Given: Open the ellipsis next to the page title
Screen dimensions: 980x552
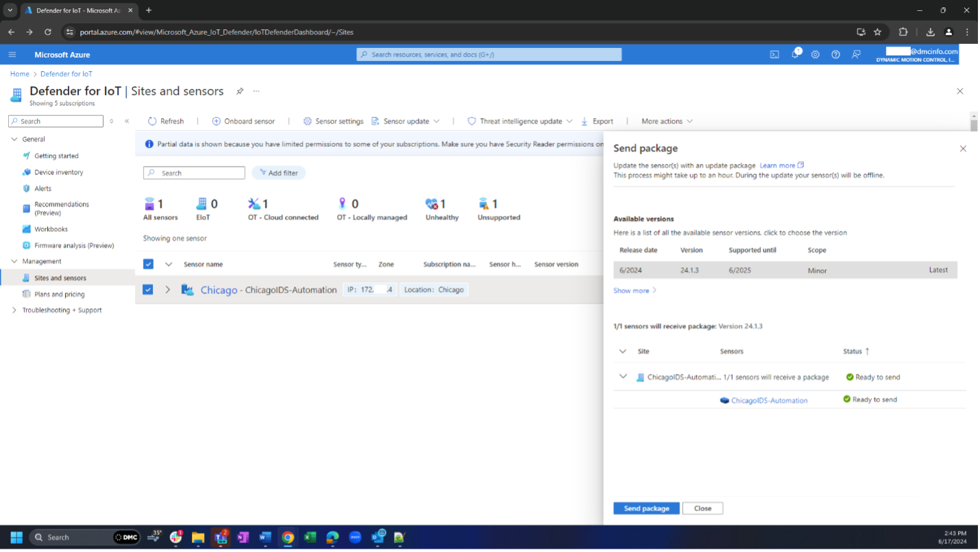Looking at the screenshot, I should coord(256,91).
